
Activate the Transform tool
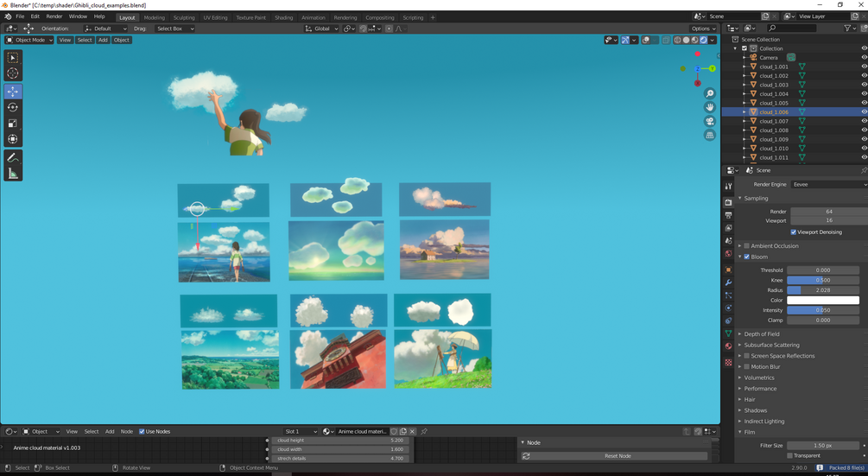point(13,139)
